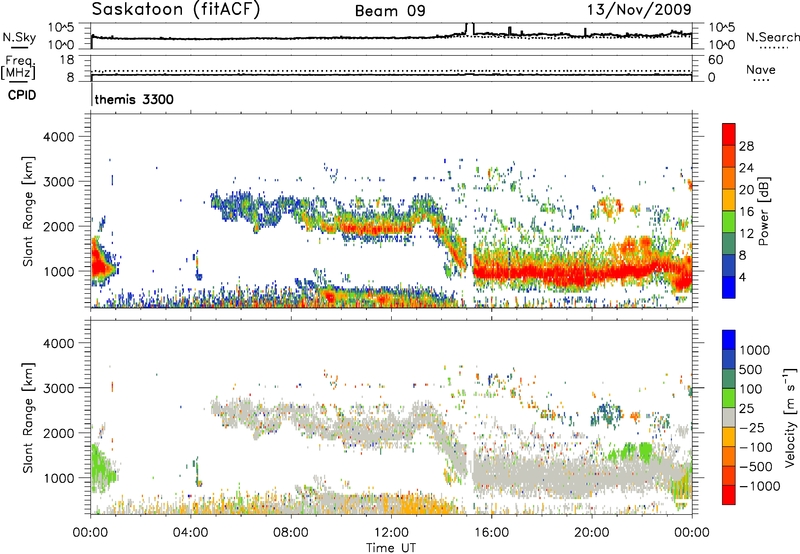Click the red top of power colorbar
This screenshot has width=800, height=554.
(x=729, y=134)
